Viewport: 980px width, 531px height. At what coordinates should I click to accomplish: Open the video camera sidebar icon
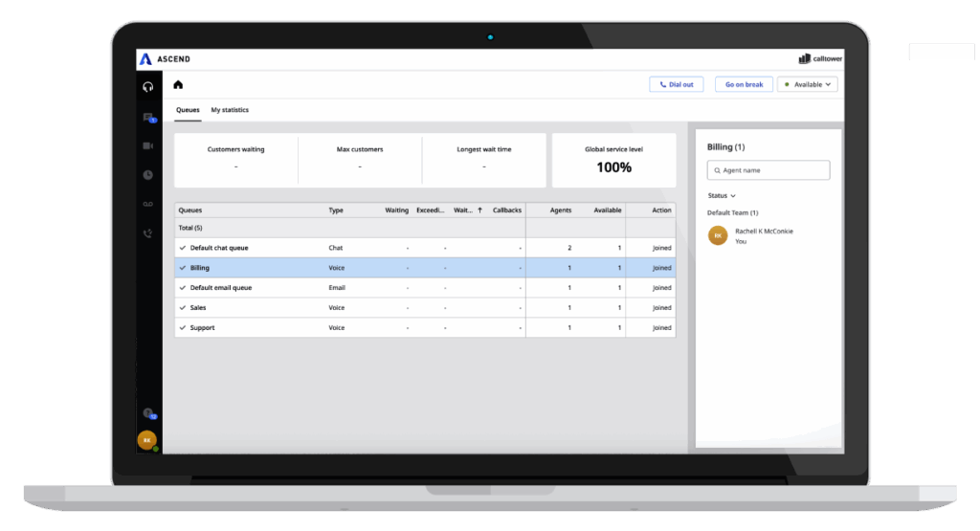coord(147,146)
